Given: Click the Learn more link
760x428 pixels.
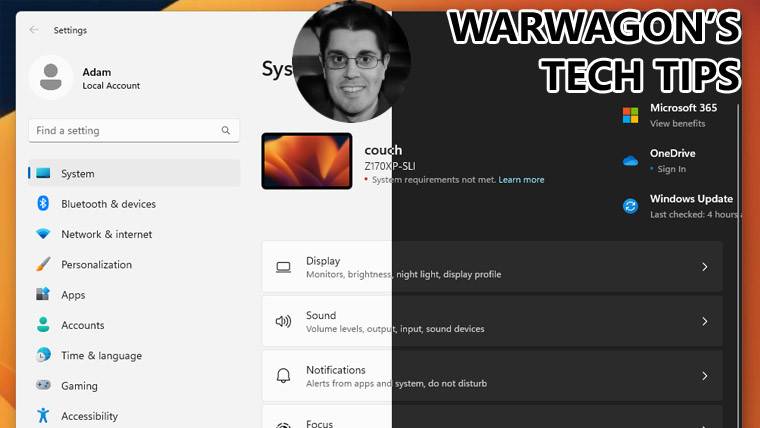Looking at the screenshot, I should pyautogui.click(x=521, y=179).
